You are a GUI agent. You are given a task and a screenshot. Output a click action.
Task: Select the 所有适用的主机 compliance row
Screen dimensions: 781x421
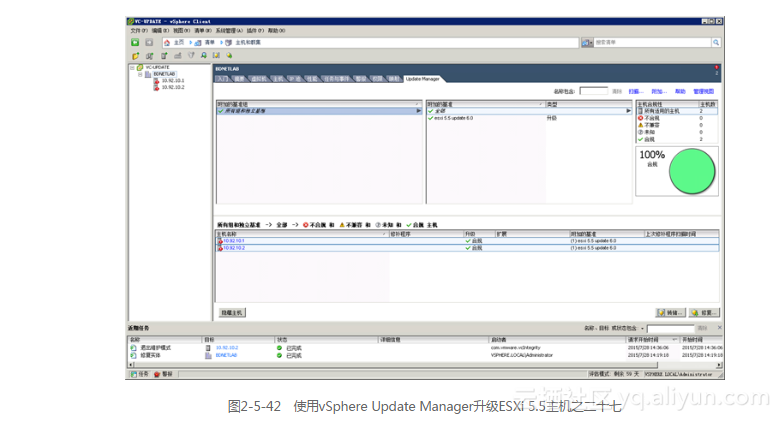pyautogui.click(x=677, y=111)
